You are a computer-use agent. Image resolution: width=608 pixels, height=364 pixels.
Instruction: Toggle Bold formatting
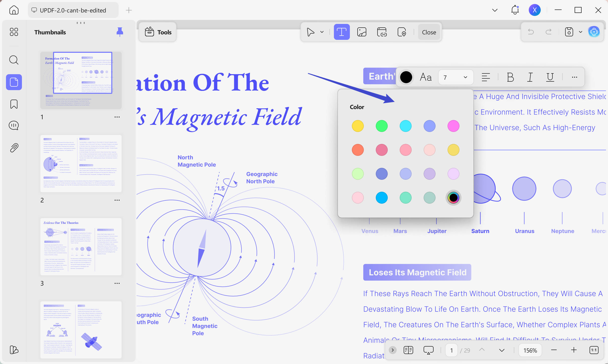click(510, 77)
